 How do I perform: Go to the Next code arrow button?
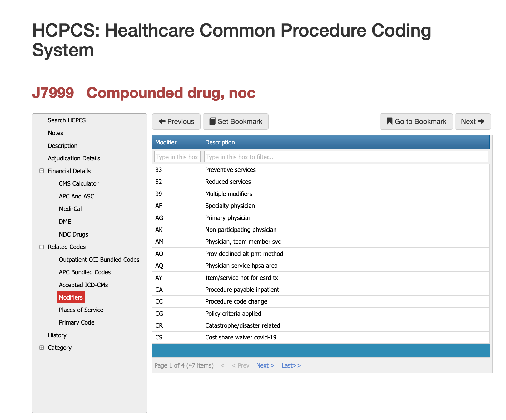point(473,121)
